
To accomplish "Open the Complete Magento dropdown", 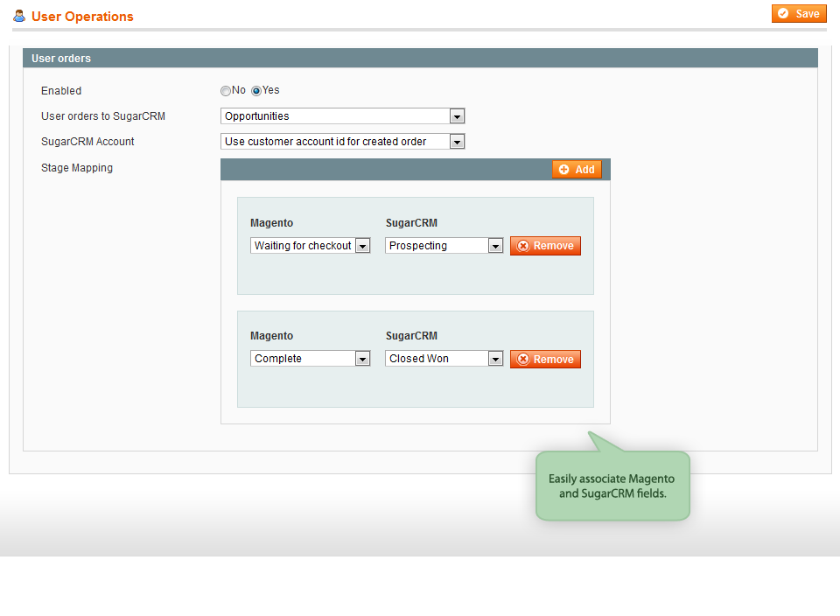I will click(310, 359).
